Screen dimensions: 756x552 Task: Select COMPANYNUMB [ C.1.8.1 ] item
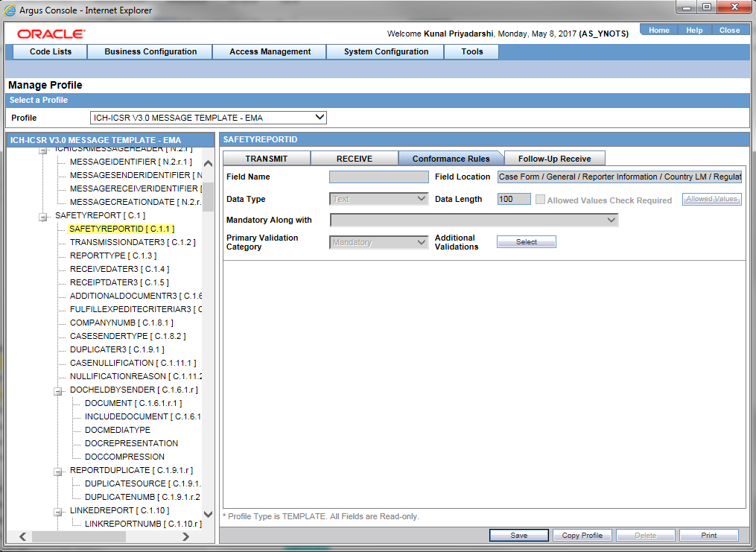point(121,323)
